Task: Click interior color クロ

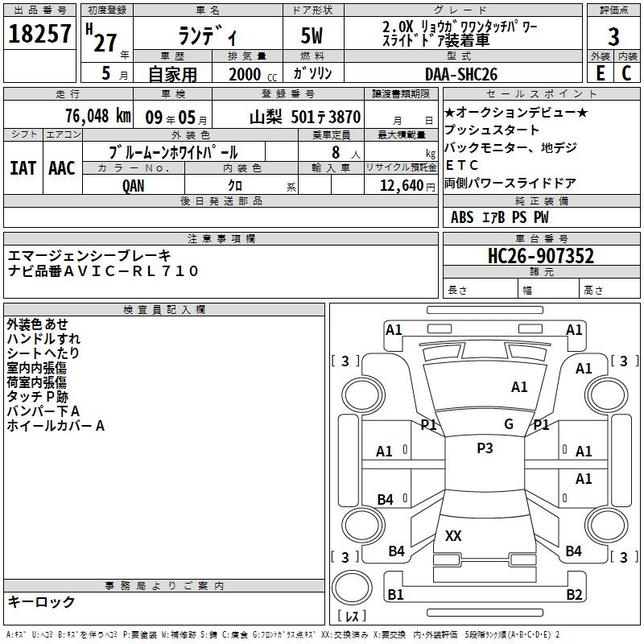Action: pos(235,186)
